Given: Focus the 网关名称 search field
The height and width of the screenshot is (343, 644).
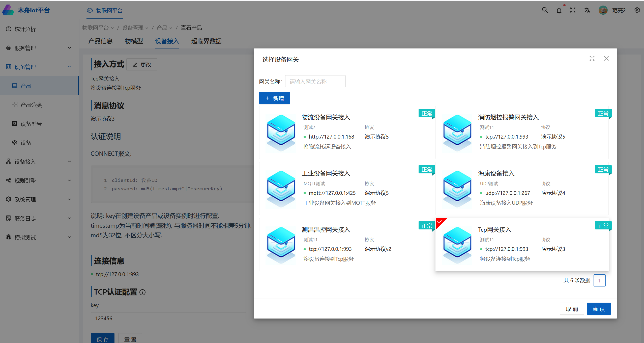Looking at the screenshot, I should point(315,81).
